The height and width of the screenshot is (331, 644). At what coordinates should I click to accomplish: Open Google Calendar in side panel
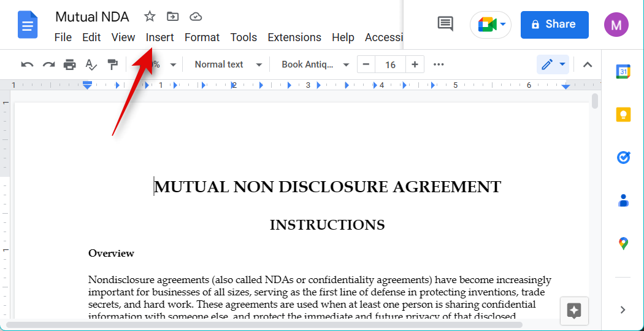coord(623,72)
